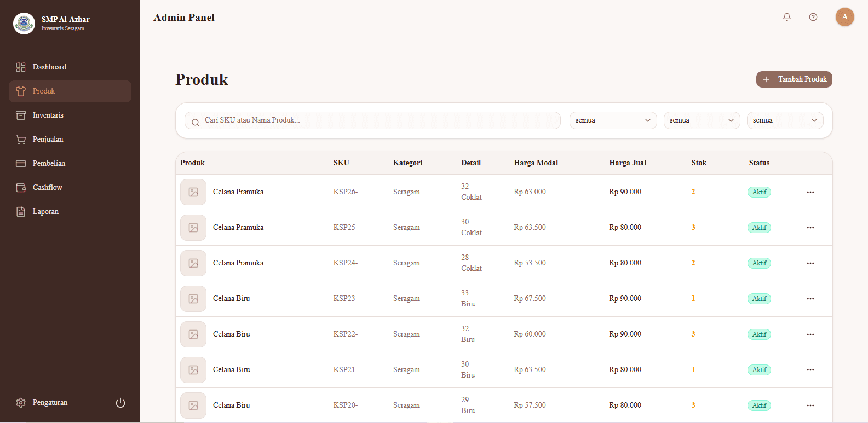Click the Produk column header
This screenshot has width=868, height=423.
192,163
